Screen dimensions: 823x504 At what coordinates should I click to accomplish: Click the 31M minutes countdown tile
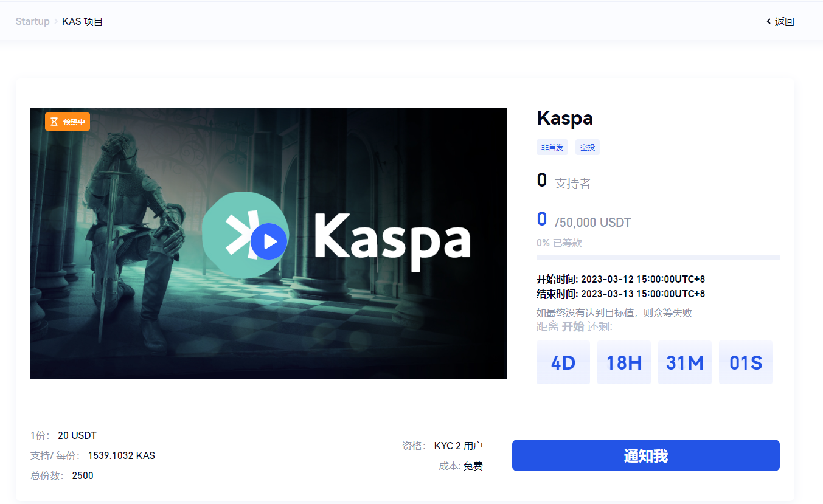coord(685,362)
